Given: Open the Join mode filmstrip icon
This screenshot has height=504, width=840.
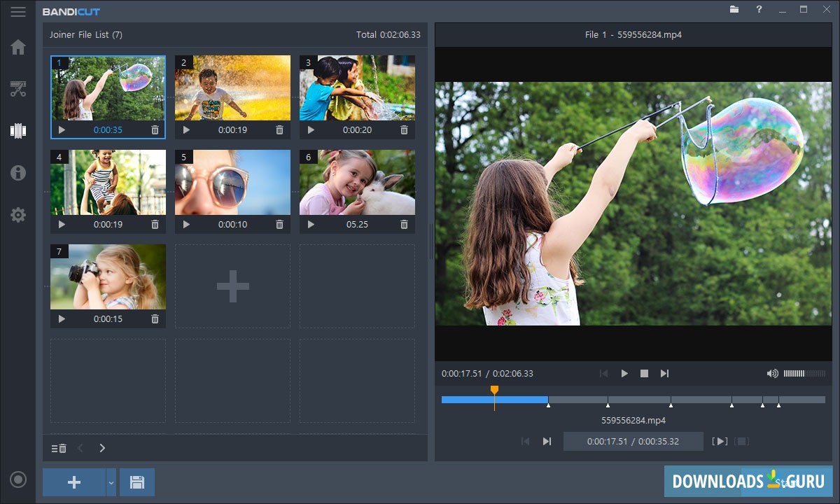Looking at the screenshot, I should (x=18, y=131).
